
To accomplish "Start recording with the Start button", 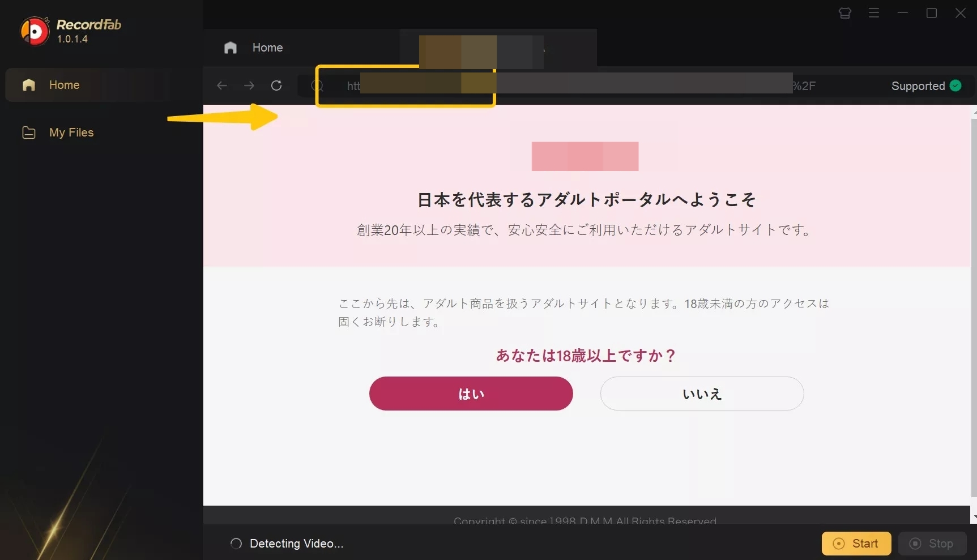I will (856, 544).
